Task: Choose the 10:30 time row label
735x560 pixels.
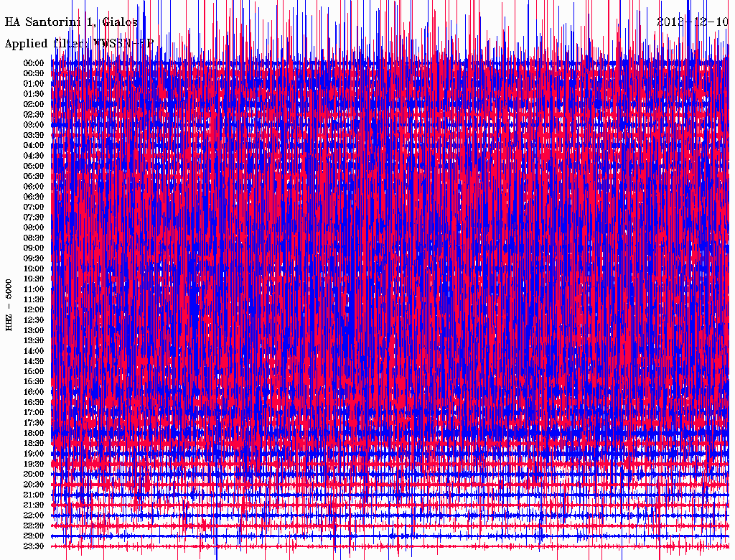Action: (34, 279)
